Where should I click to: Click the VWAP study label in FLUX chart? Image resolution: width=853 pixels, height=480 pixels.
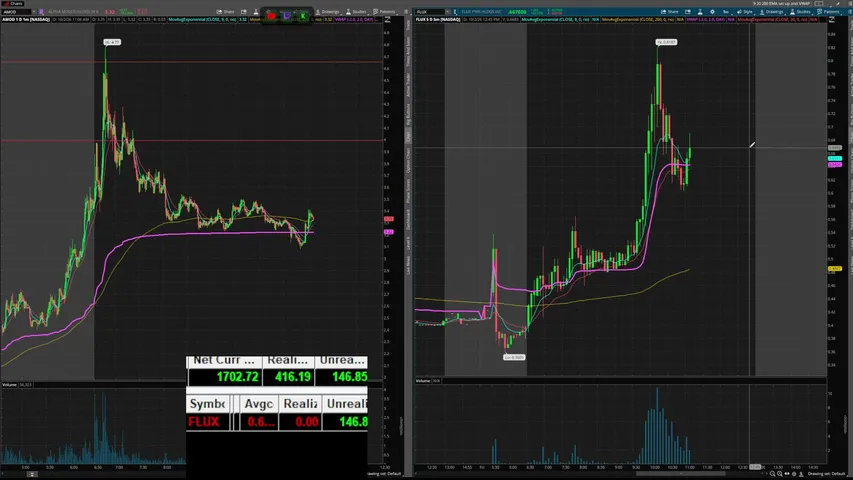(706, 20)
